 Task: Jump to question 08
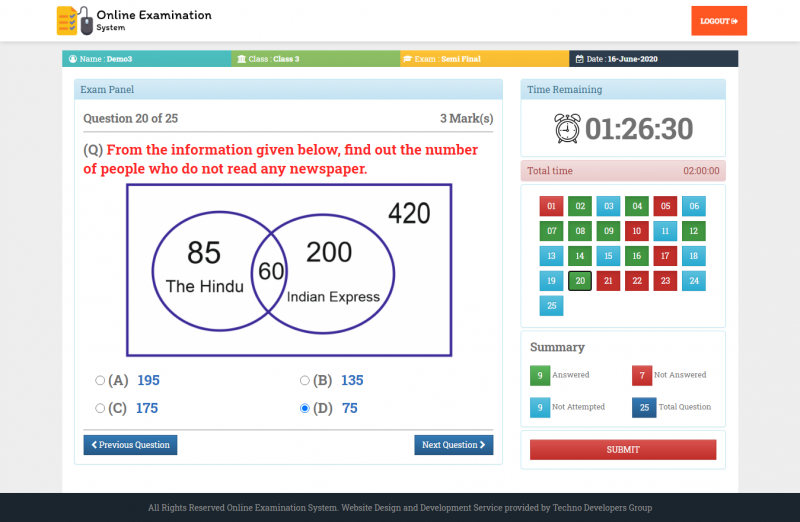click(x=580, y=231)
